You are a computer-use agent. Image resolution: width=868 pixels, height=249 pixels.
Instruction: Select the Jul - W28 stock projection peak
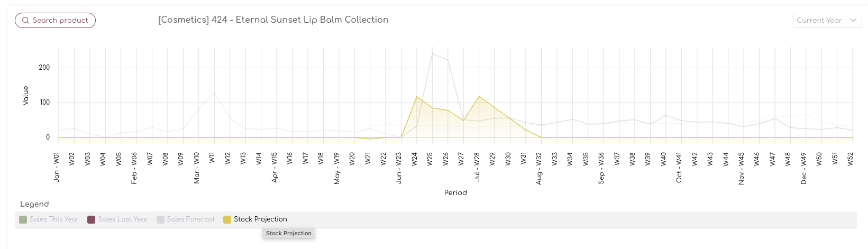click(x=479, y=97)
